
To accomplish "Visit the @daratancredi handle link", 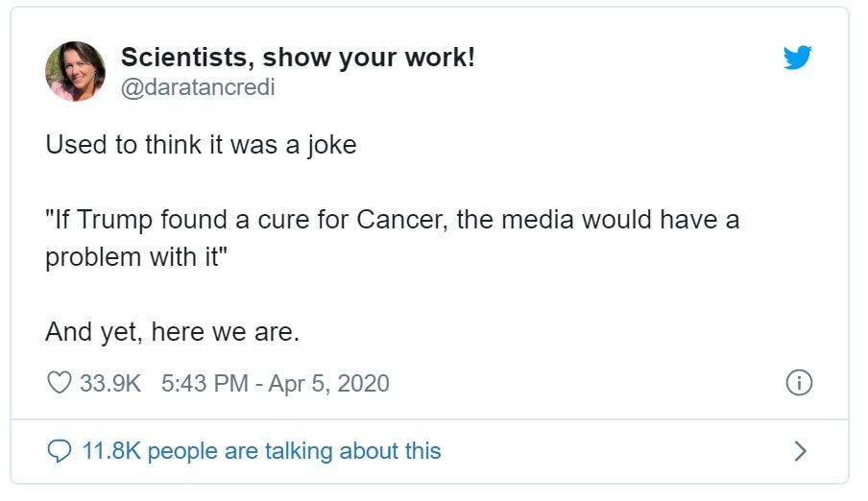I will [x=198, y=87].
